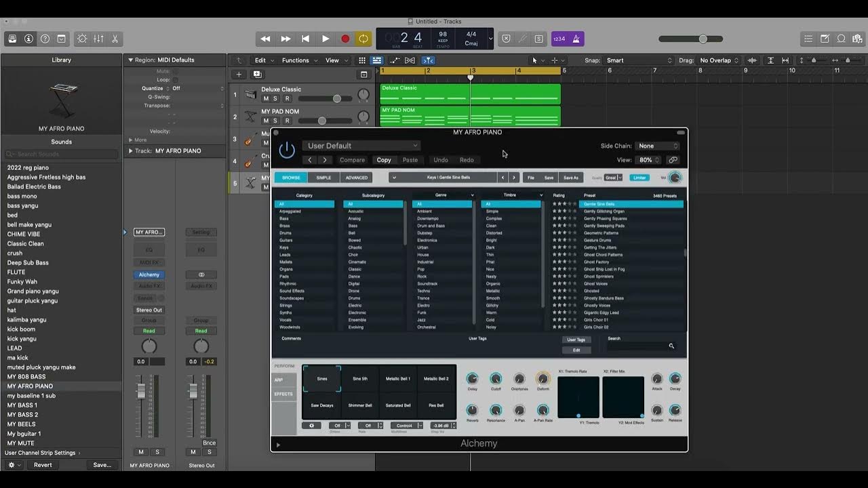Expand the Track MY AFRO PIANO triangle
The image size is (868, 488).
pyautogui.click(x=130, y=151)
